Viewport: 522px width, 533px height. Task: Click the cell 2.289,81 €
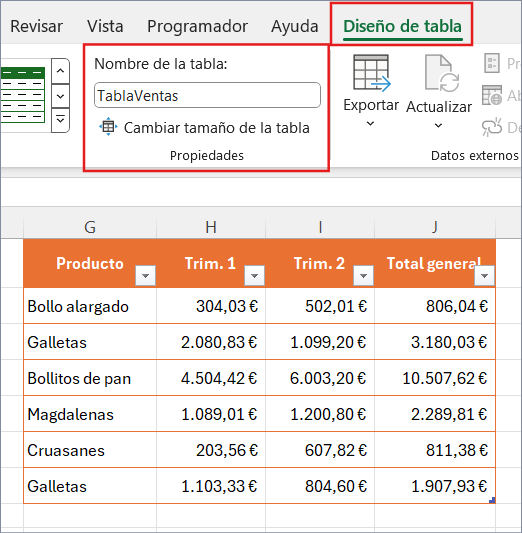435,414
